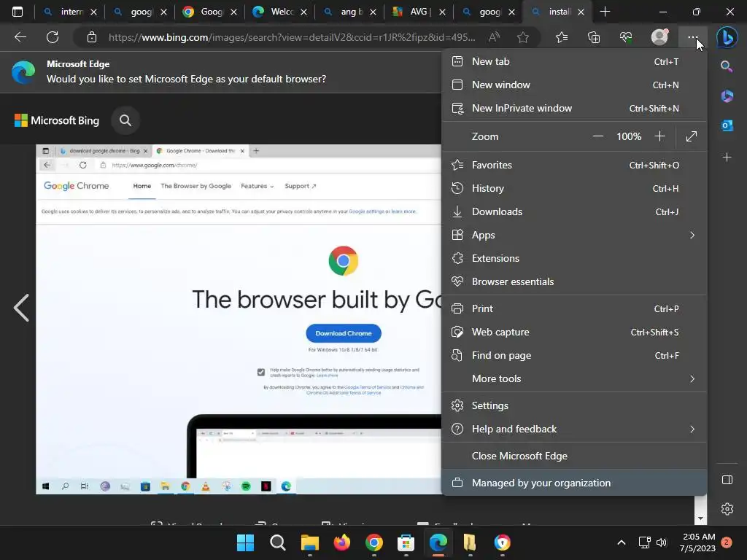Click Managed by your organization
Viewport: 747px width, 560px height.
[574, 483]
